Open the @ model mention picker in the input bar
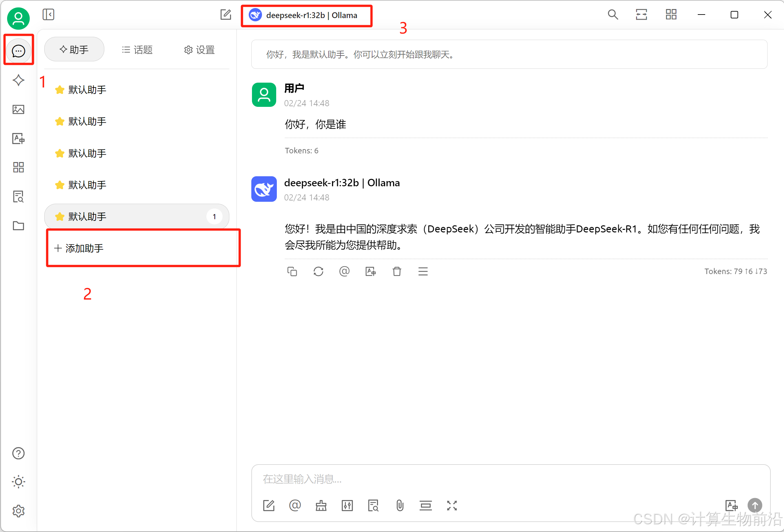 (295, 505)
